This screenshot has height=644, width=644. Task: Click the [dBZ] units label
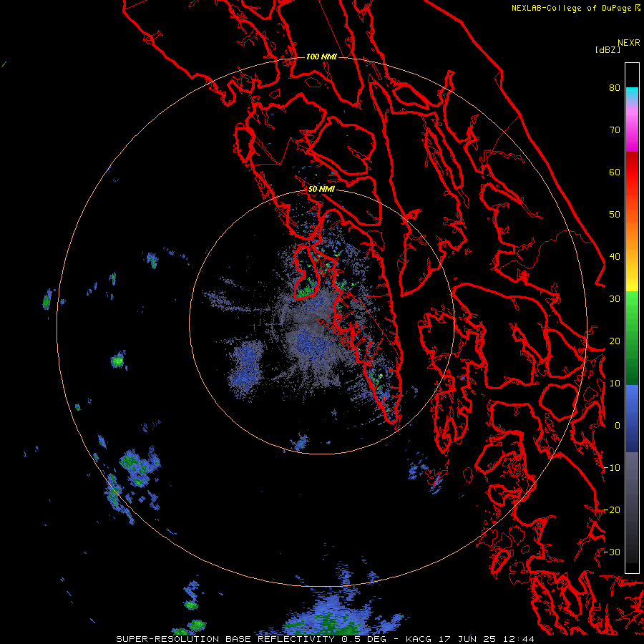pyautogui.click(x=608, y=50)
